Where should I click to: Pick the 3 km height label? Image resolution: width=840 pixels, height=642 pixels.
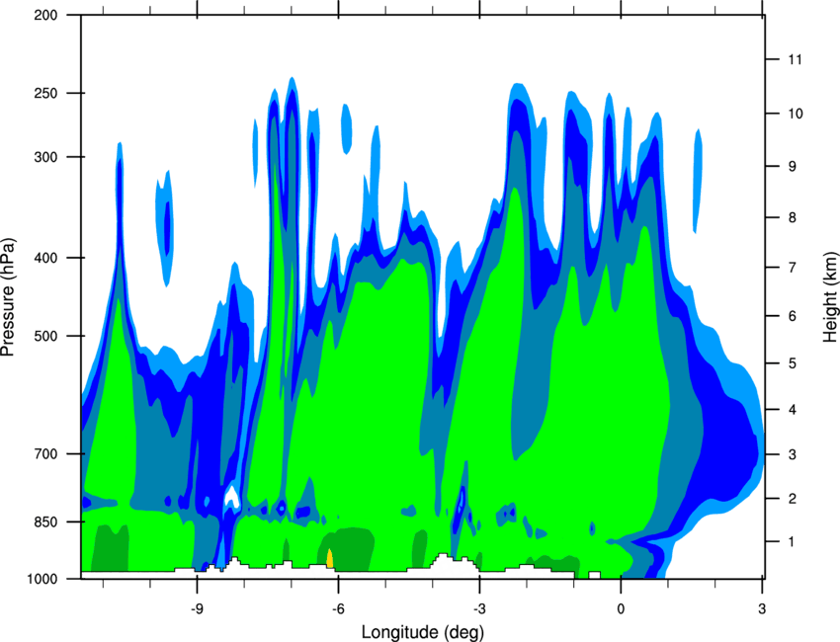[x=793, y=454]
